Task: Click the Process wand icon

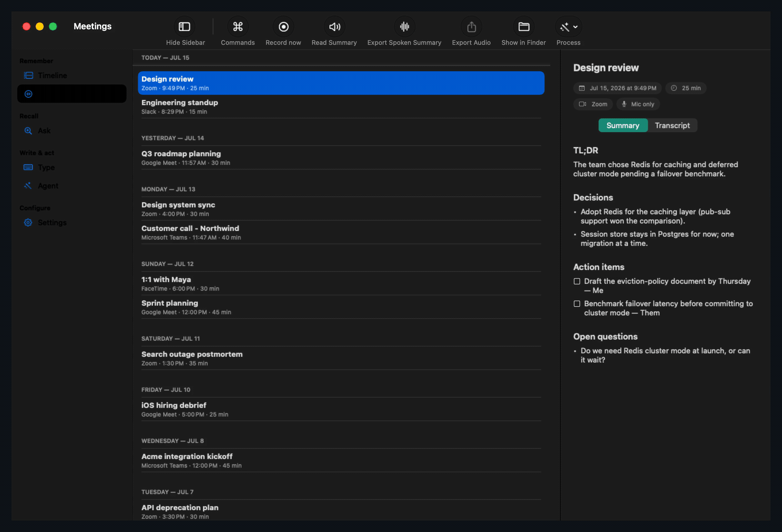Action: [565, 27]
